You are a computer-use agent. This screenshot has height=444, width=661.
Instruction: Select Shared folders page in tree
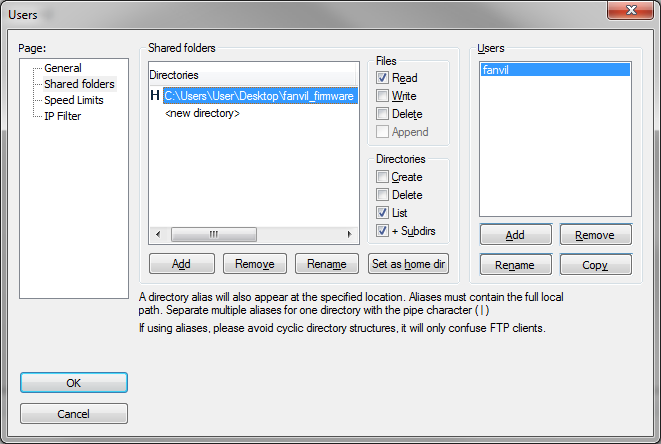click(79, 84)
